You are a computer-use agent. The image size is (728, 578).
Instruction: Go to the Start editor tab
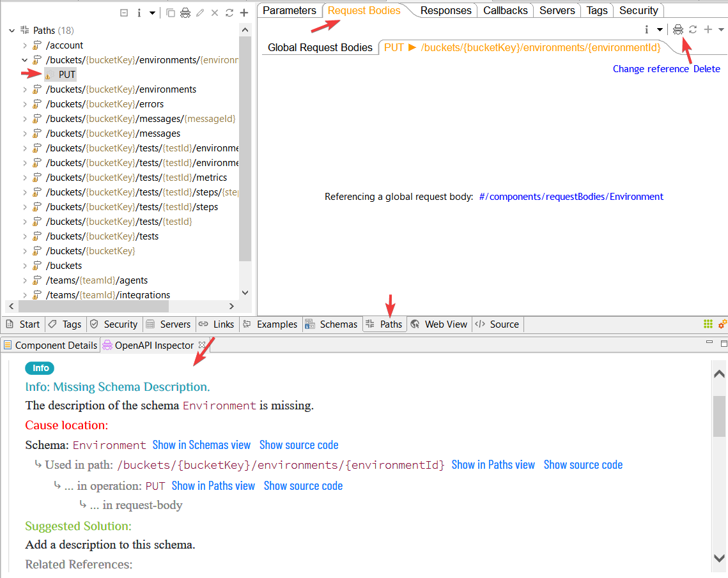pos(24,324)
